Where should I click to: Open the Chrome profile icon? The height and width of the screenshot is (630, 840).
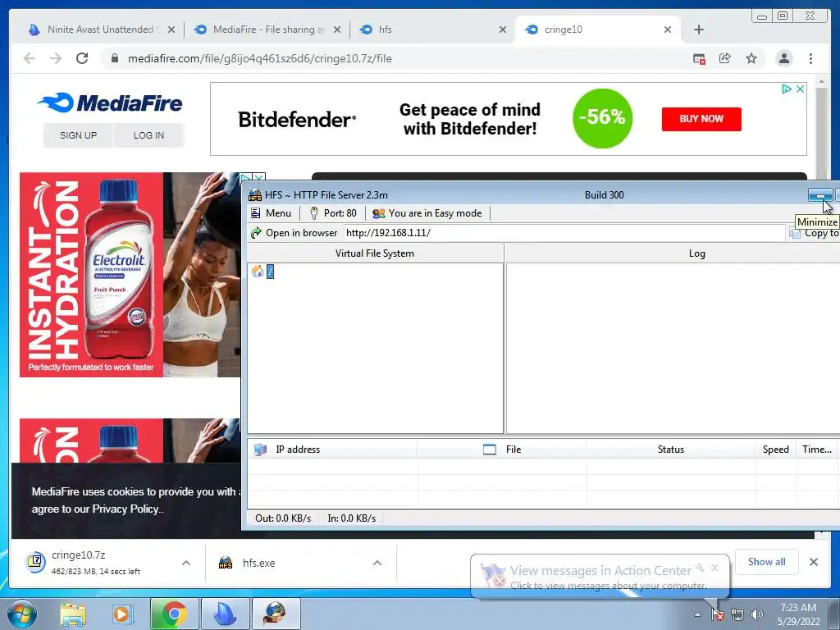(x=783, y=58)
